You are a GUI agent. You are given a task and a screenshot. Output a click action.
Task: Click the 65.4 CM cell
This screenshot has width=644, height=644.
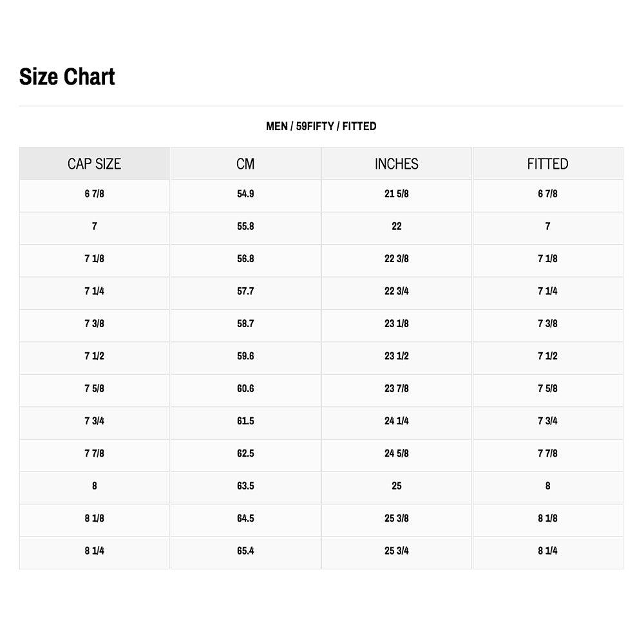[245, 551]
